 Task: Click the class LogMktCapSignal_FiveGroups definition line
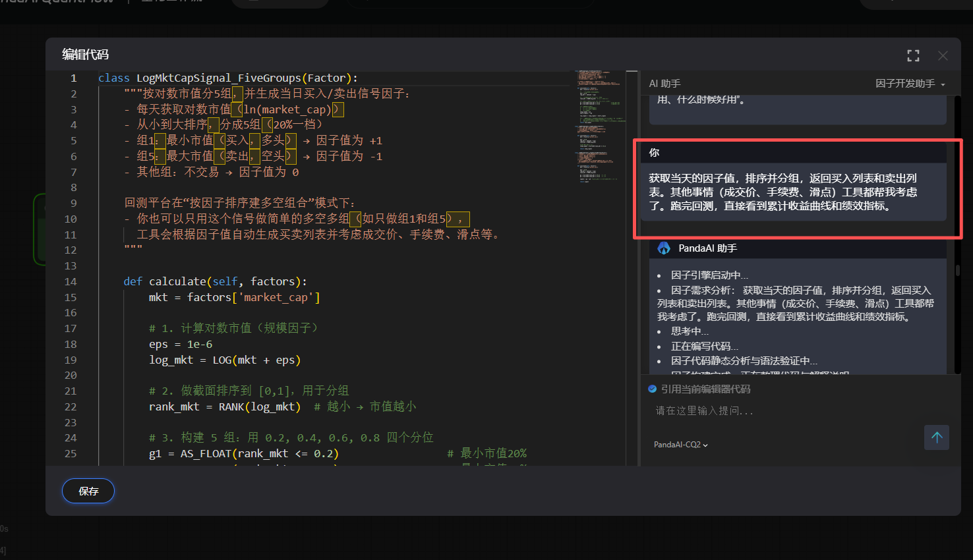[228, 78]
